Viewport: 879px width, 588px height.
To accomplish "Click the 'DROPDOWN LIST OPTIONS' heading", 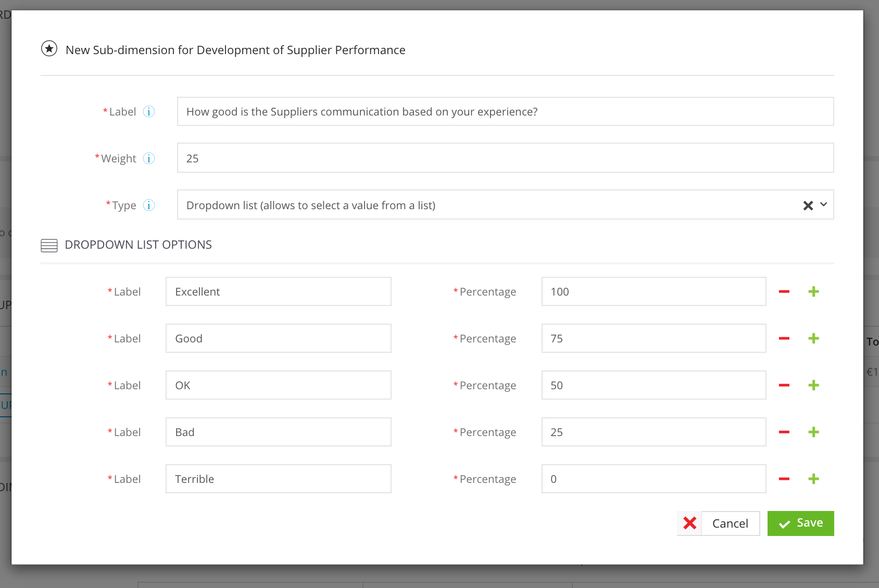I will (x=138, y=245).
